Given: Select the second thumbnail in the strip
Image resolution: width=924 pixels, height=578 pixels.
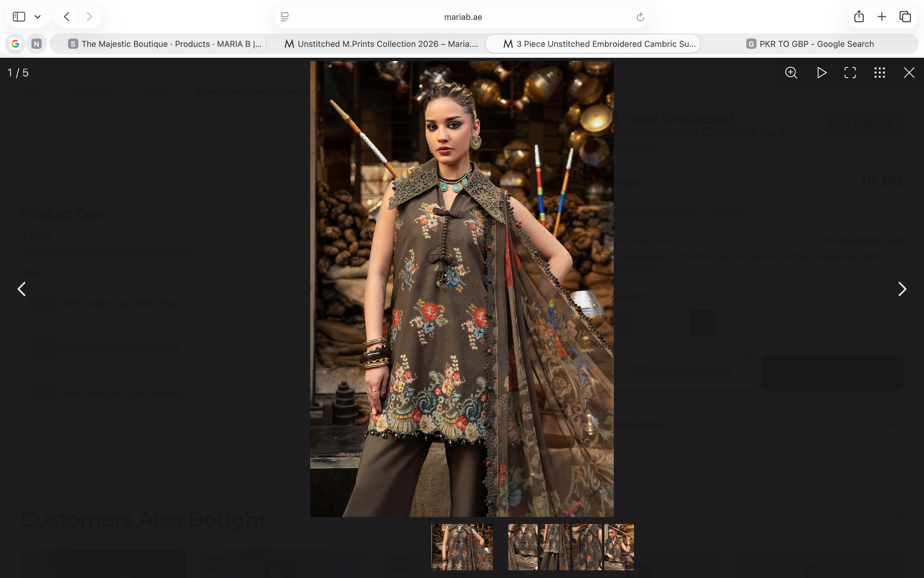Looking at the screenshot, I should 522,547.
